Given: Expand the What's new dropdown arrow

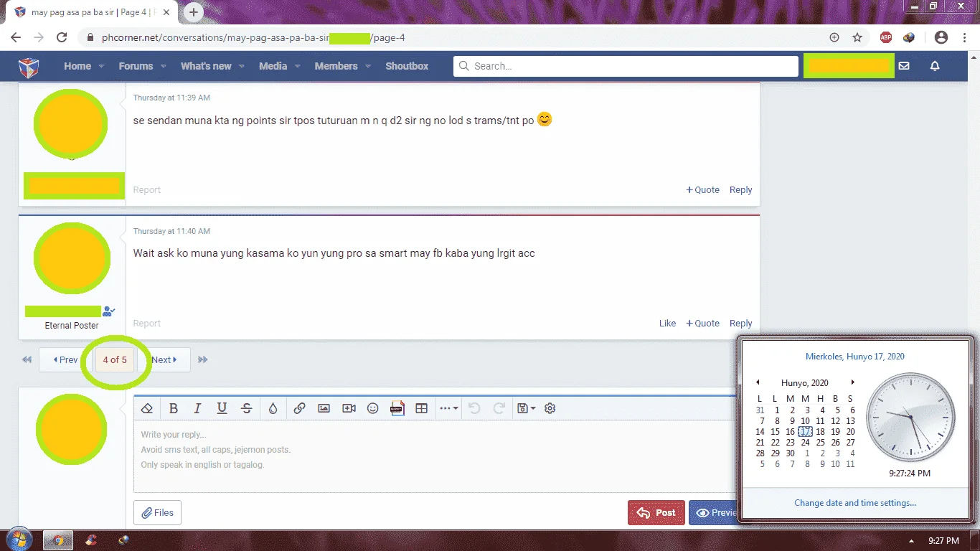Looking at the screenshot, I should click(241, 66).
